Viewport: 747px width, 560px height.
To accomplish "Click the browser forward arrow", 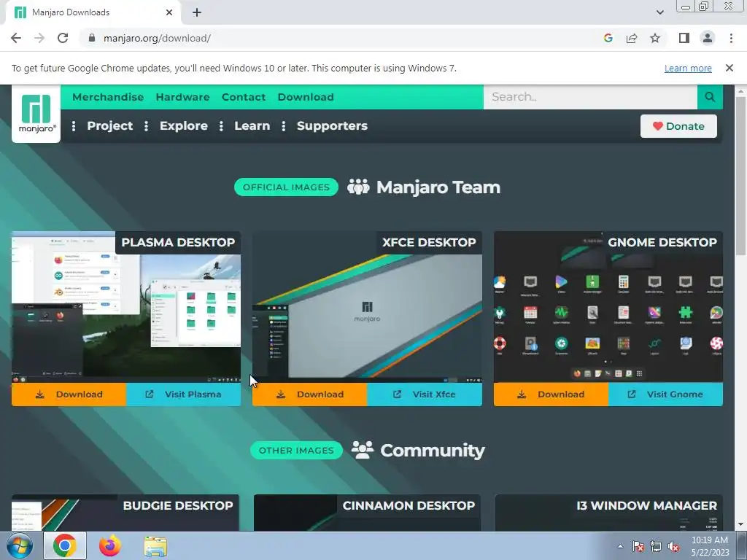I will tap(39, 38).
